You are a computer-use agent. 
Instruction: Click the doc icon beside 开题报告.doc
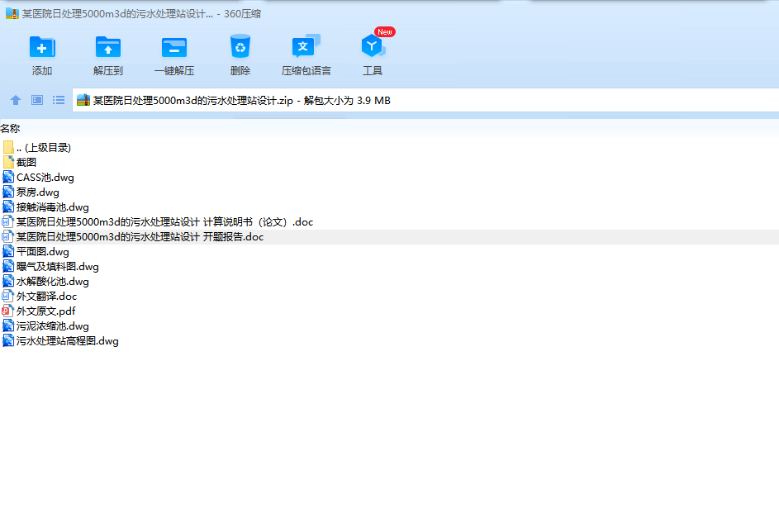click(8, 236)
